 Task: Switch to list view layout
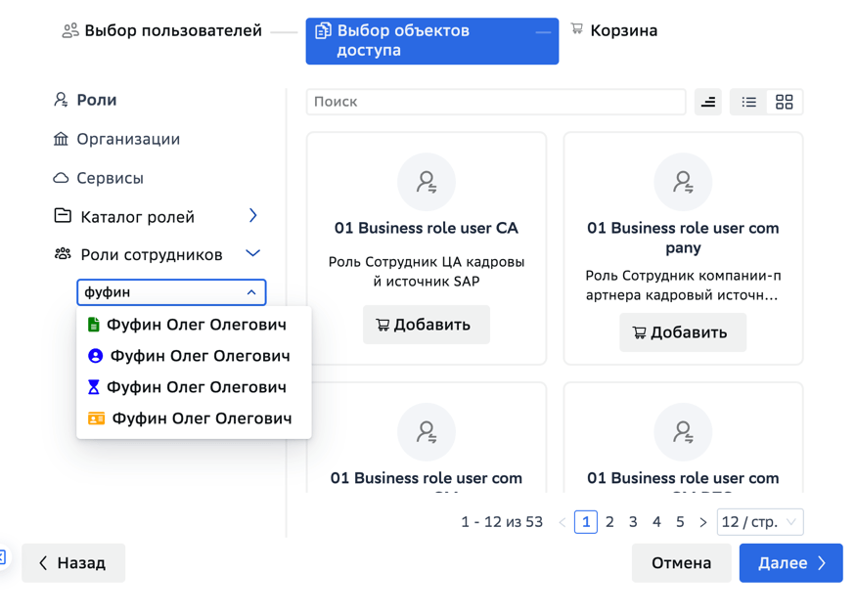[749, 102]
